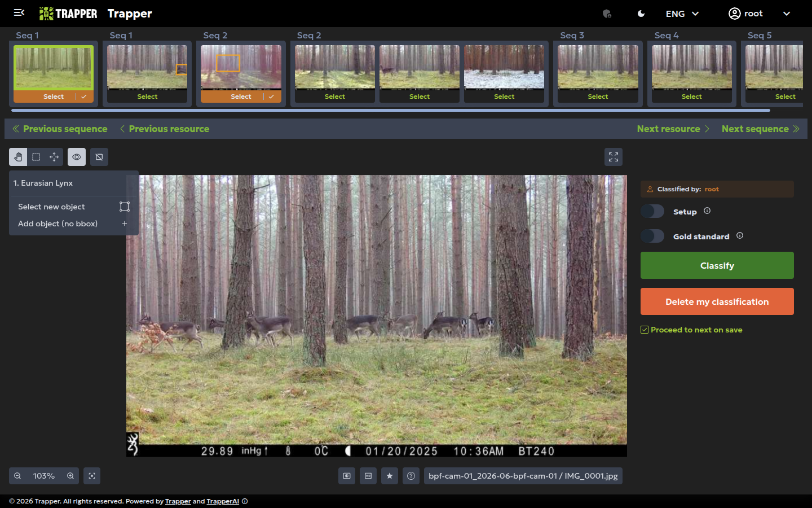
Task: Click the plus icon beside Add object
Action: [125, 224]
